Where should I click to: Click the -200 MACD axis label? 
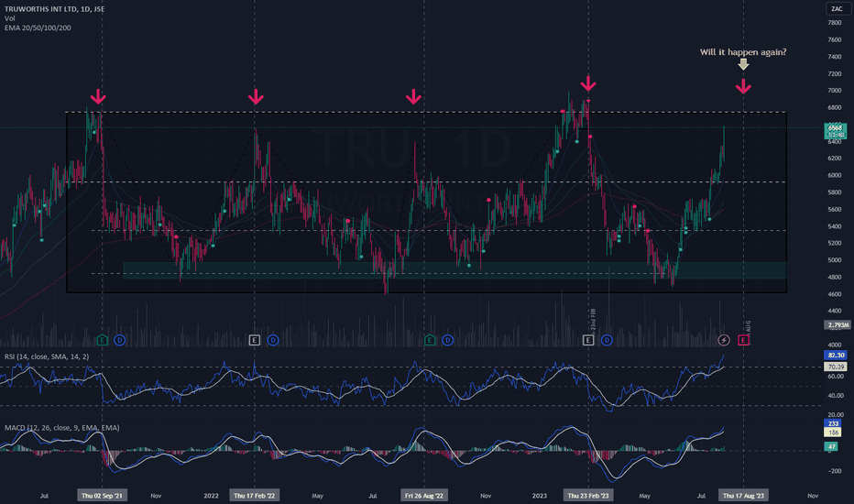click(x=835, y=471)
